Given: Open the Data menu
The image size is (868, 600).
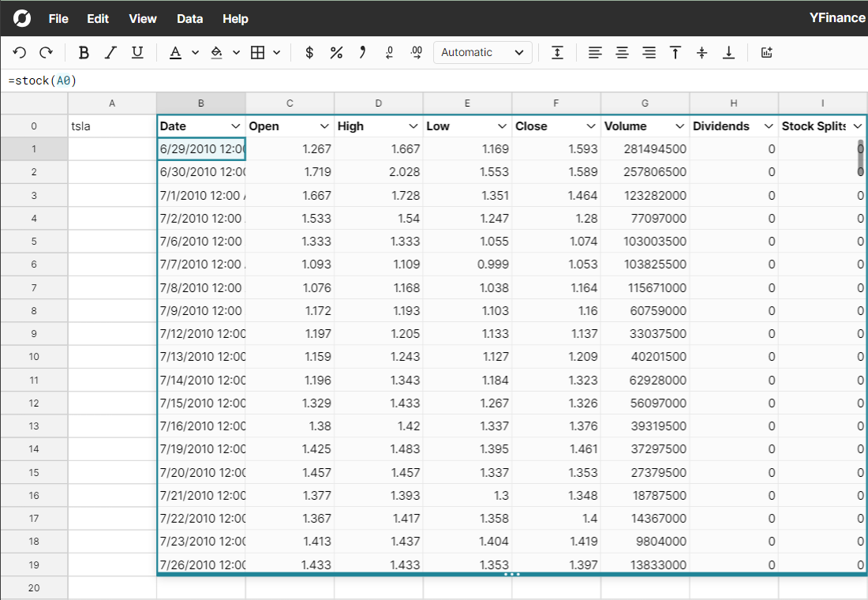Looking at the screenshot, I should 189,18.
